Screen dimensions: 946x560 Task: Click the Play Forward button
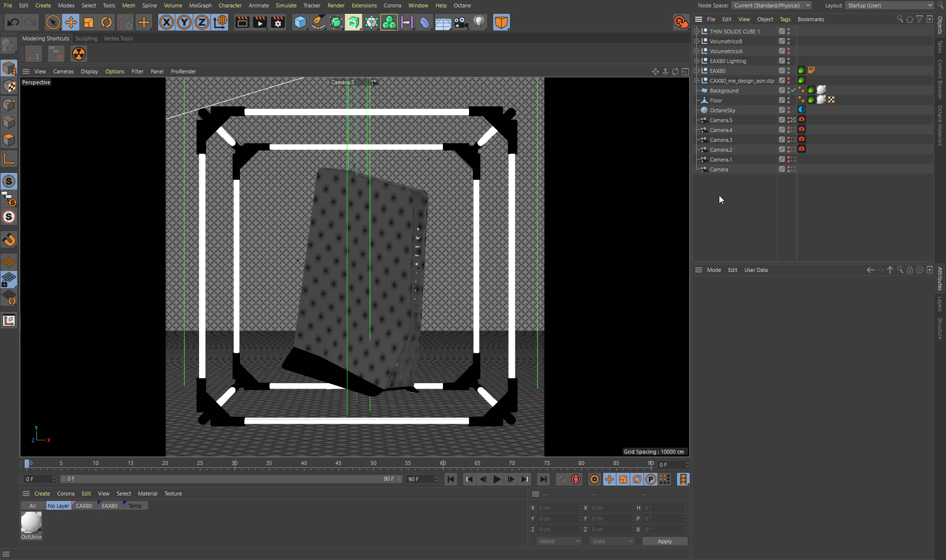(497, 479)
